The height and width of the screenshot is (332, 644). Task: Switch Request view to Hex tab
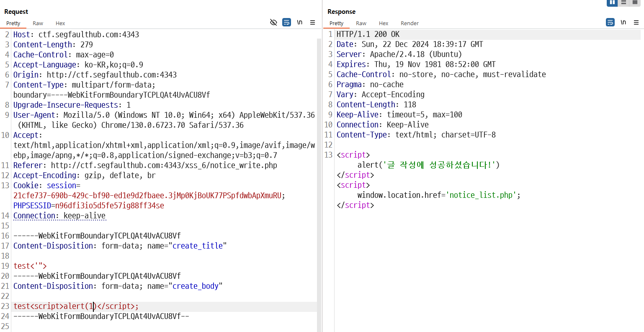(60, 23)
